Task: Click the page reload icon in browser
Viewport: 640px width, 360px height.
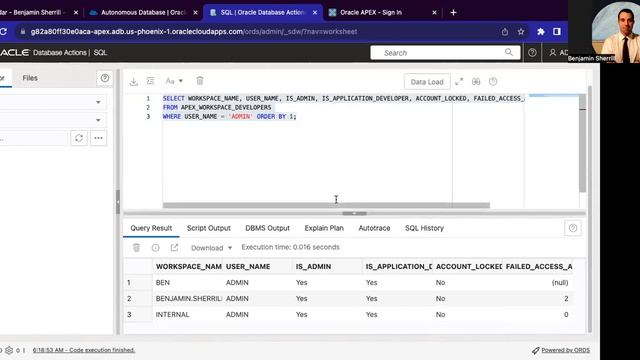Action: (x=3, y=31)
